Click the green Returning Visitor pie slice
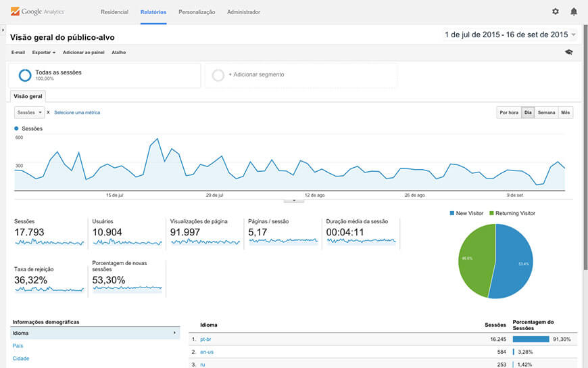 tap(473, 260)
